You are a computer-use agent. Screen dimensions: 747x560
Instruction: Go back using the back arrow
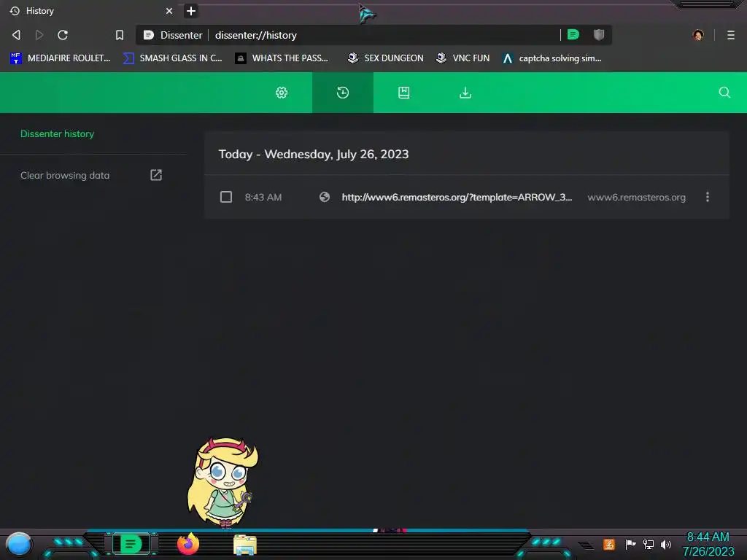[16, 35]
